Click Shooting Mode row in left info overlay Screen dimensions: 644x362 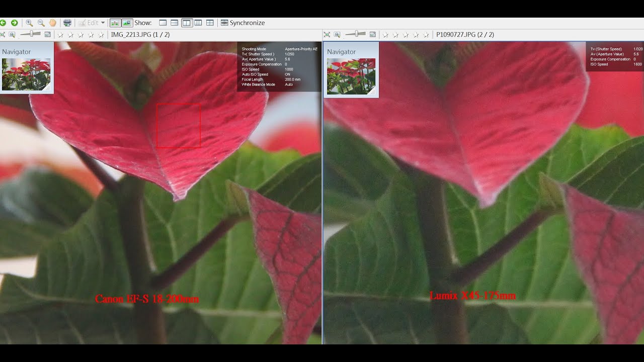click(x=280, y=49)
